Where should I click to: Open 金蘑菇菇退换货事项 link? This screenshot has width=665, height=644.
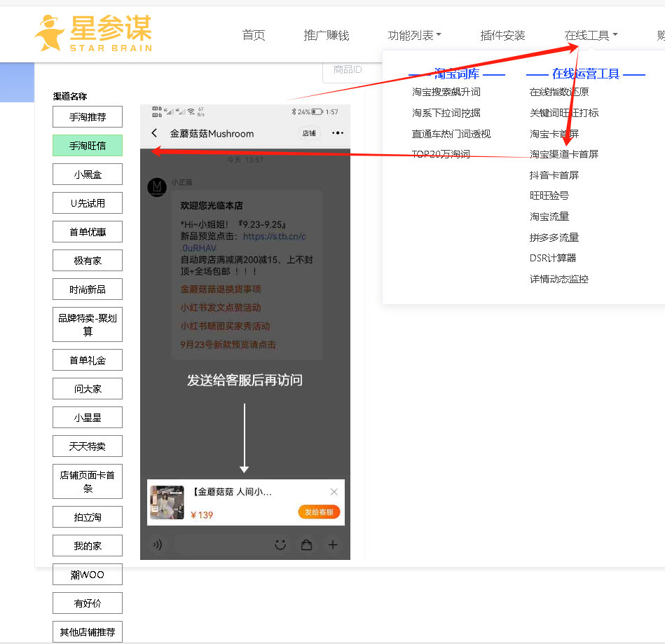[x=221, y=289]
